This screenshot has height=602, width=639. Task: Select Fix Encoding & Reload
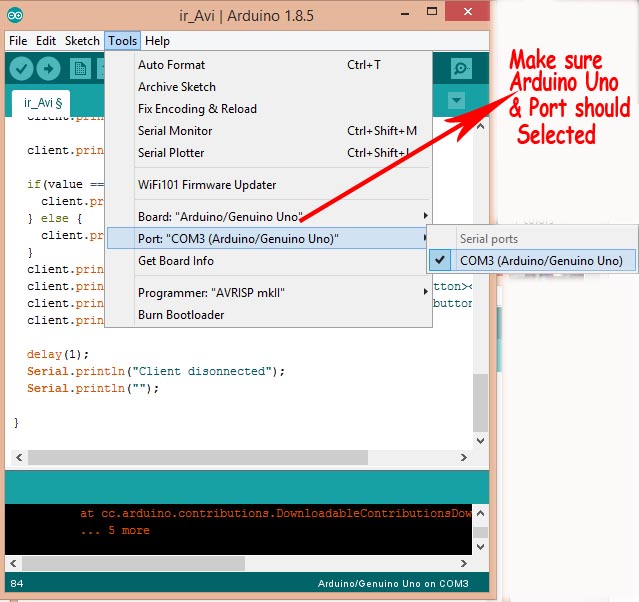tap(269, 109)
